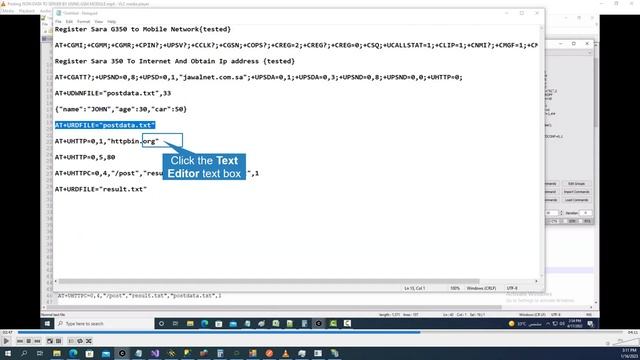The height and width of the screenshot is (360, 640).
Task: Click 'Register Sara 350 To Internet' heading
Action: click(175, 61)
